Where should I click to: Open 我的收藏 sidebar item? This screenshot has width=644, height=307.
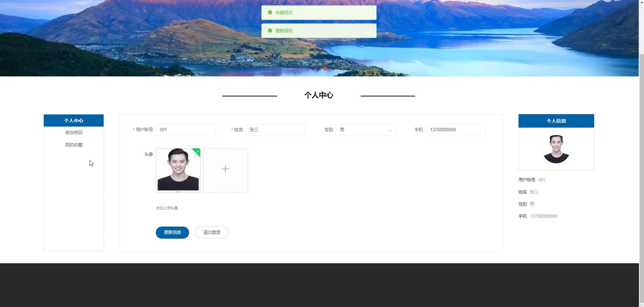[74, 145]
